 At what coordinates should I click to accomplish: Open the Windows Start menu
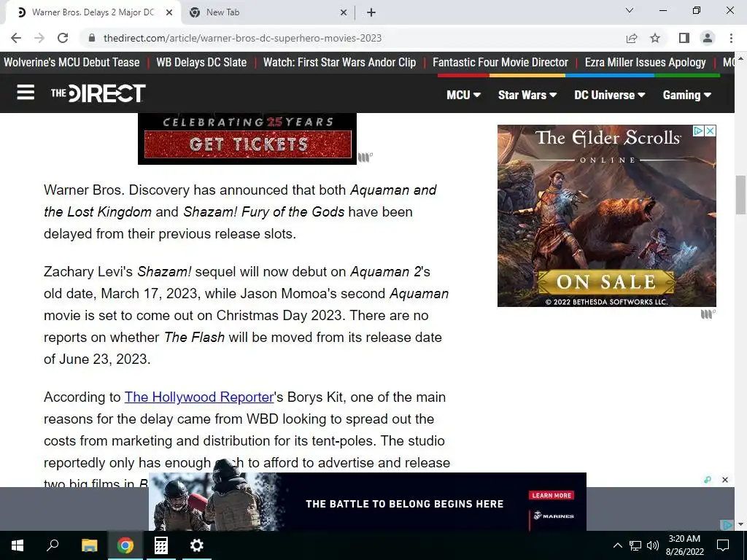coord(18,545)
